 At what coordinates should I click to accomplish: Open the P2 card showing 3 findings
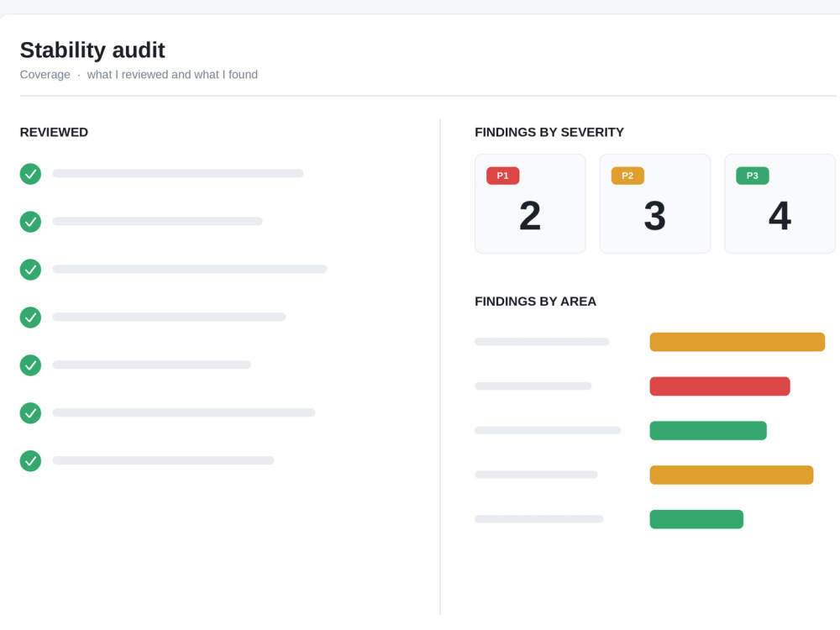(655, 203)
